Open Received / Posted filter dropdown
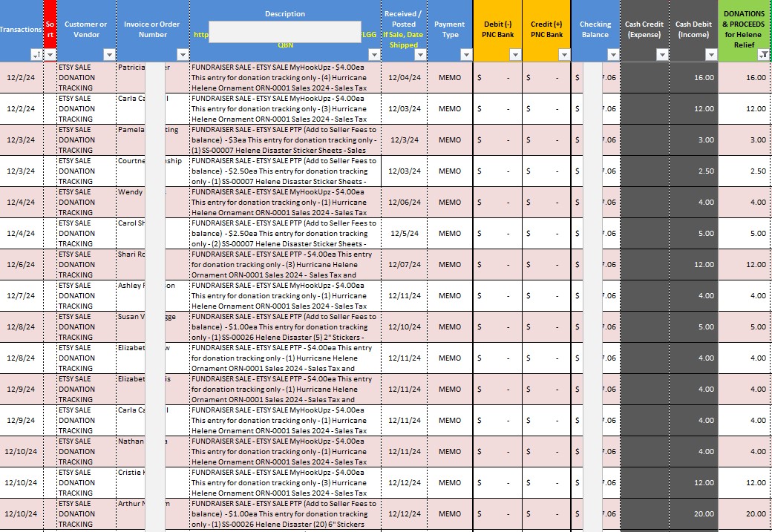 (420, 55)
